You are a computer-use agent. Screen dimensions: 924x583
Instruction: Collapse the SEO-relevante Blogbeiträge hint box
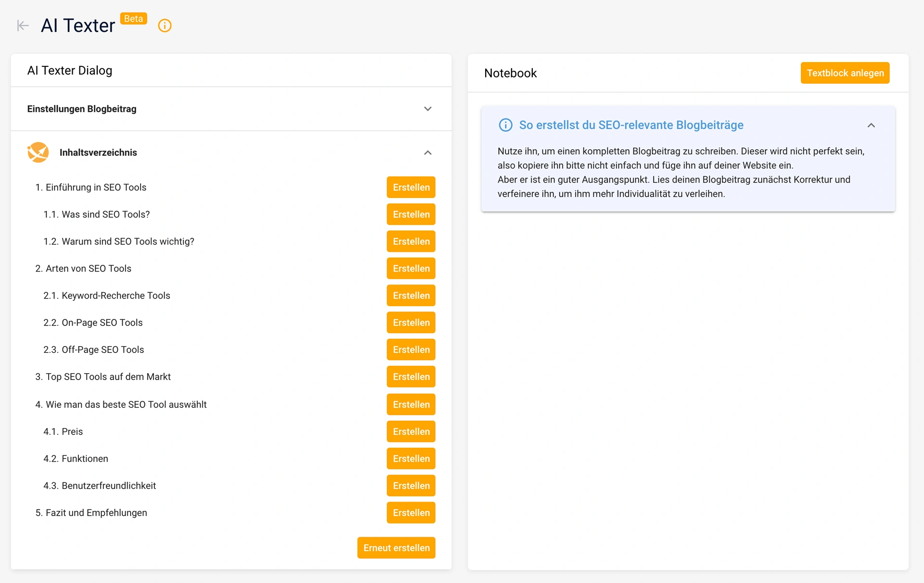871,125
